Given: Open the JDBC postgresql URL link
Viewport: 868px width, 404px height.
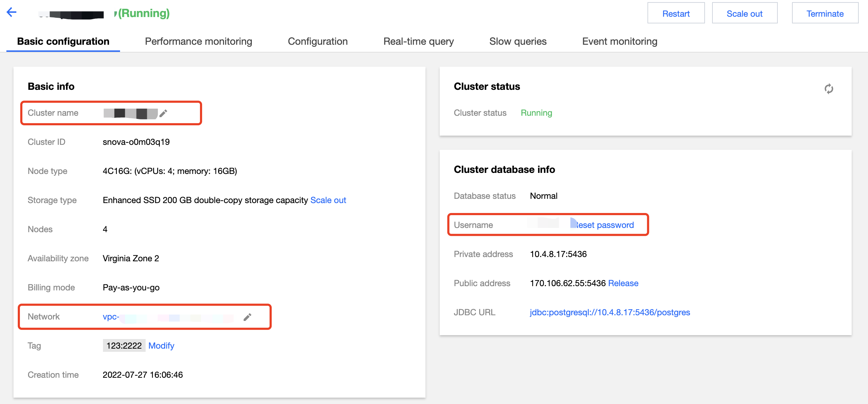Looking at the screenshot, I should coord(609,312).
